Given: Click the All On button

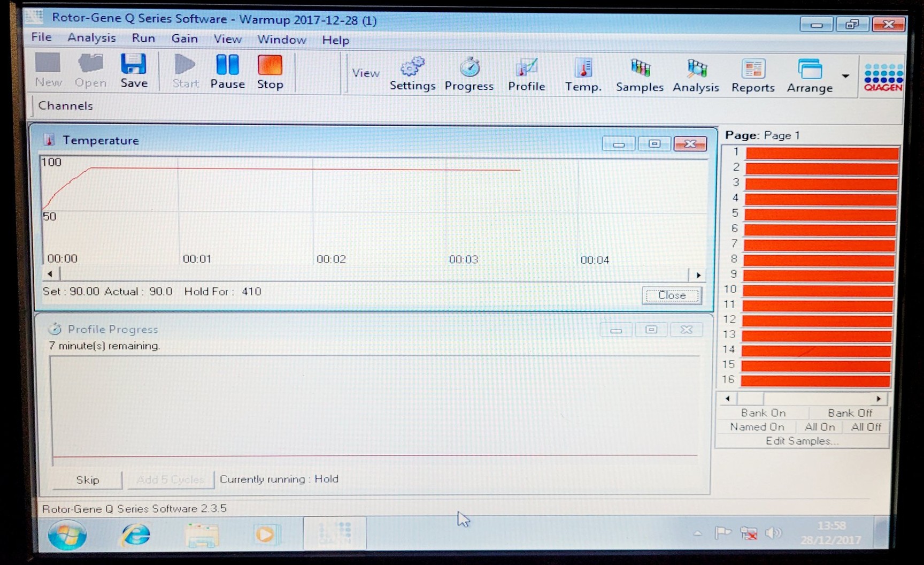Looking at the screenshot, I should tap(820, 427).
